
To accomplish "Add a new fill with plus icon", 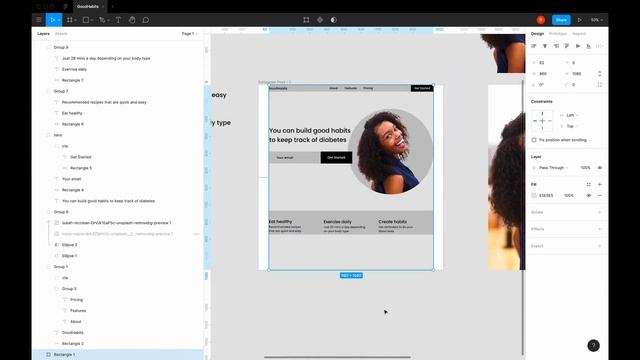I will coord(600,184).
